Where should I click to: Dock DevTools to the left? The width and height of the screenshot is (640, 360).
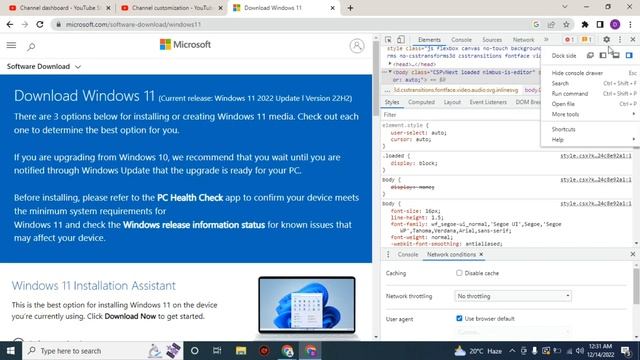click(x=603, y=55)
